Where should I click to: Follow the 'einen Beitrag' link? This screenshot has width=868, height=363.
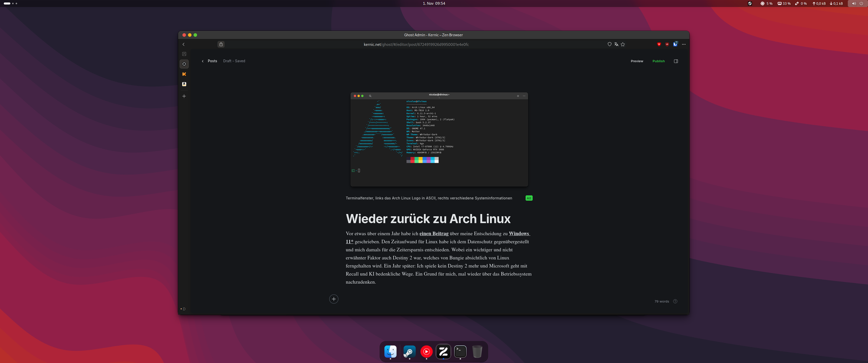point(434,234)
